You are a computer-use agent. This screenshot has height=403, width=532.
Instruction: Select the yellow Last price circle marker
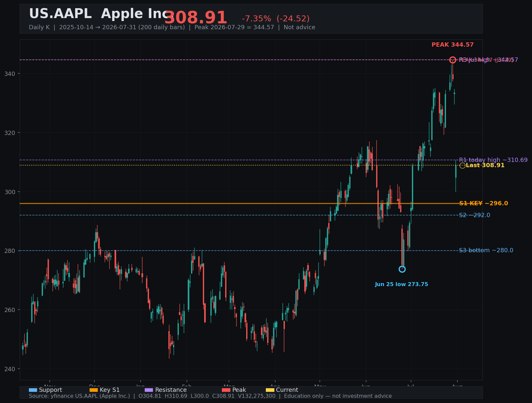[x=462, y=166]
